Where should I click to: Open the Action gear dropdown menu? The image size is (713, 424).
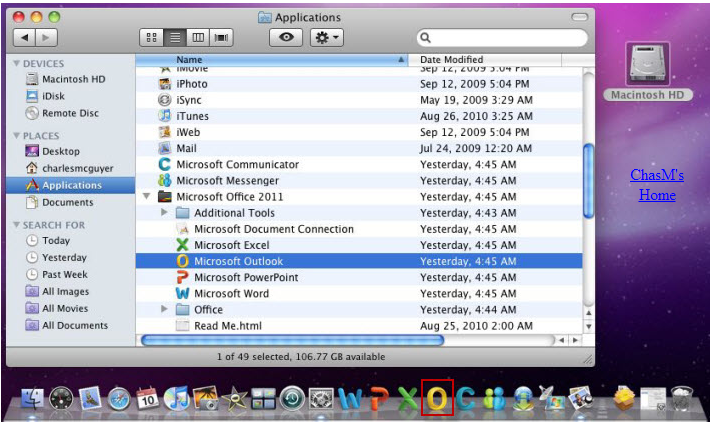(x=327, y=37)
